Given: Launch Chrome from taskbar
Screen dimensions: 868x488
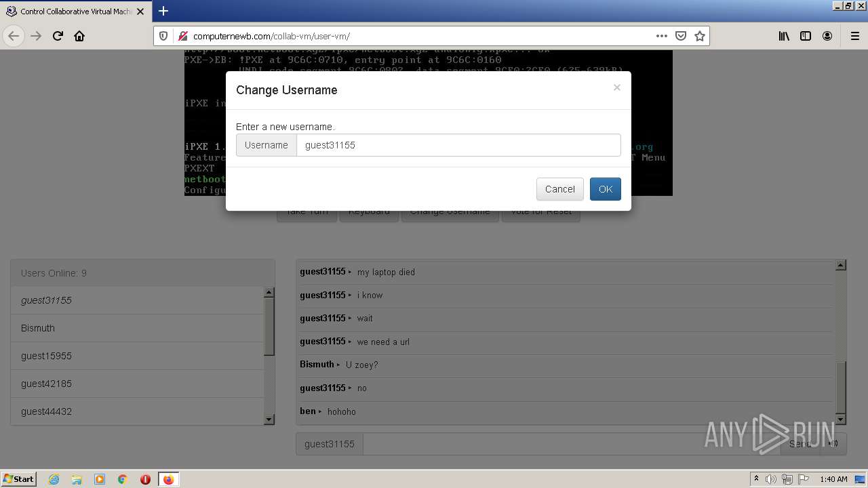Looking at the screenshot, I should (x=123, y=479).
